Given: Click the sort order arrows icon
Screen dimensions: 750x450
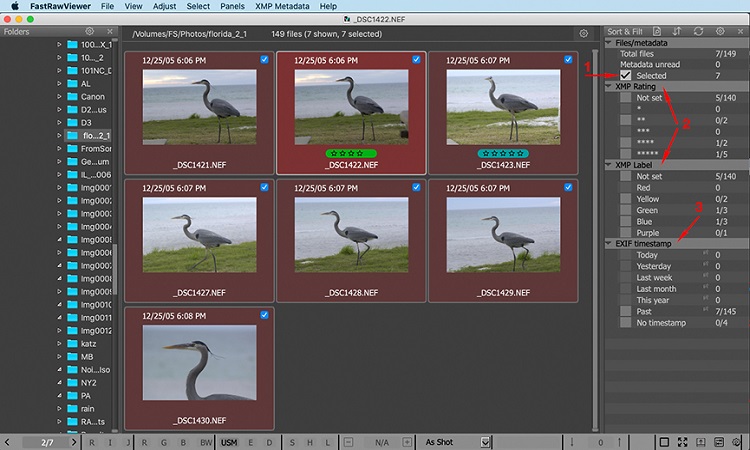Looking at the screenshot, I should [x=677, y=32].
